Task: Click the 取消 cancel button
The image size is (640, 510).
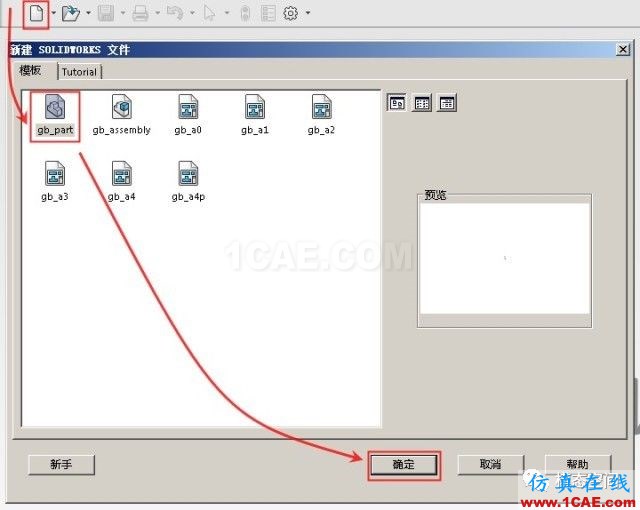Action: 490,465
